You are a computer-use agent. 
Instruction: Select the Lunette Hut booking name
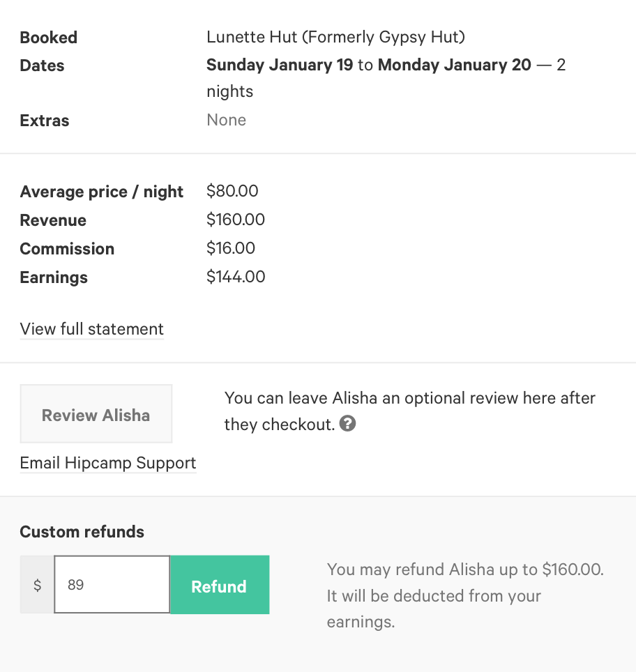336,37
